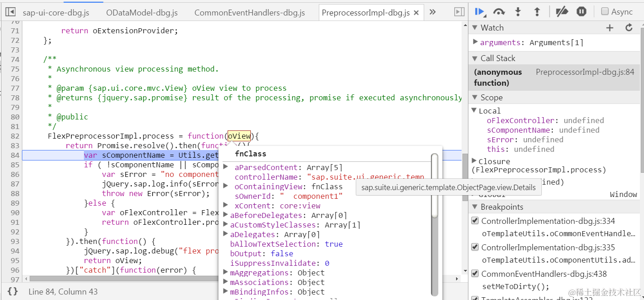Refresh the watch expressions

click(x=629, y=28)
